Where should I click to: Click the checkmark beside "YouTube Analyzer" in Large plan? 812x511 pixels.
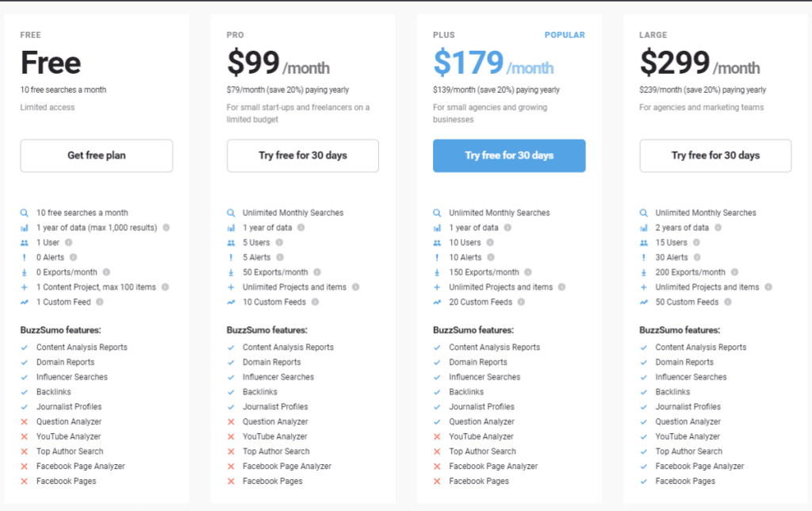click(x=645, y=436)
